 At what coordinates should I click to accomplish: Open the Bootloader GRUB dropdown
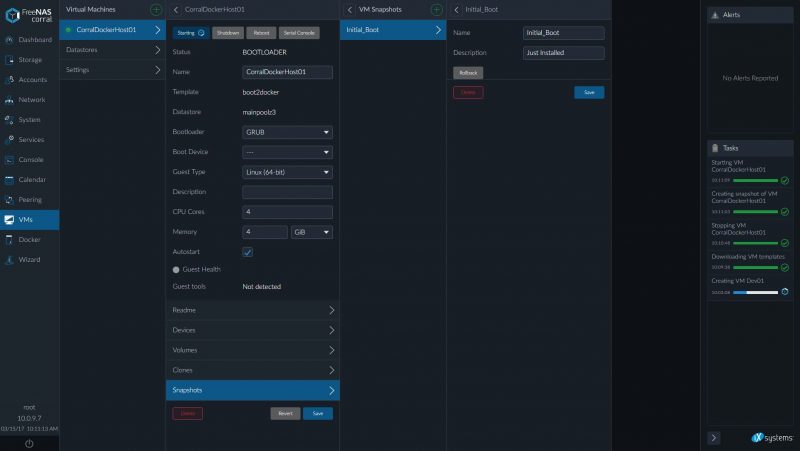[x=287, y=132]
